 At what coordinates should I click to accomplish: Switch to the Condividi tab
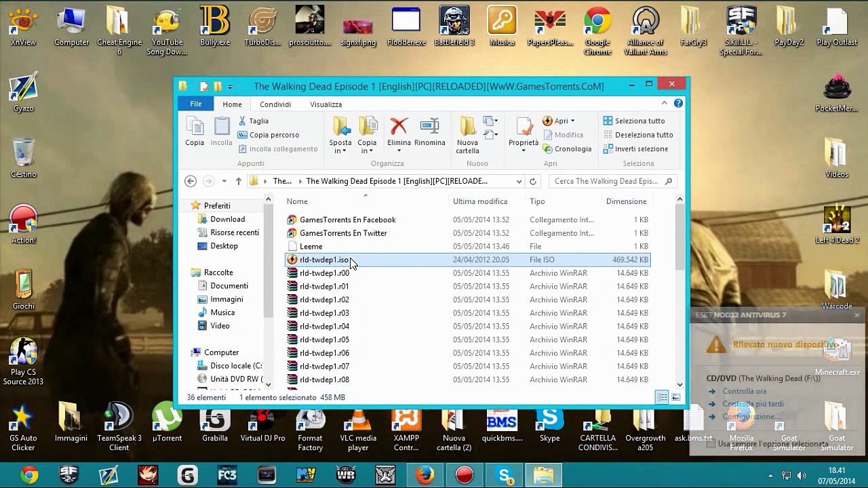tap(275, 104)
